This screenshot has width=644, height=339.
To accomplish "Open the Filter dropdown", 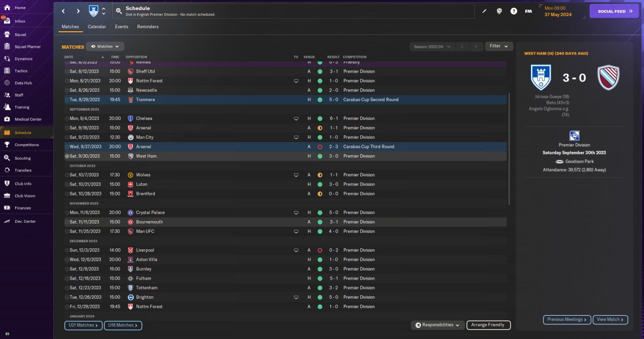I will 499,46.
